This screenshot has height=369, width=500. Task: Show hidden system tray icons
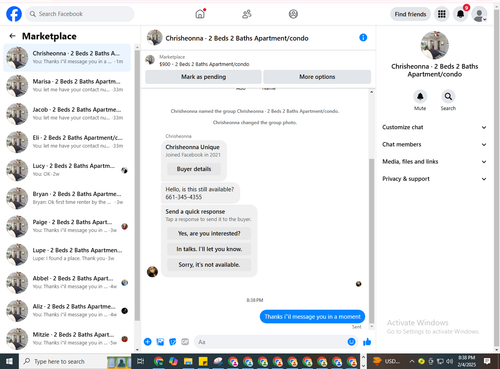(x=412, y=361)
